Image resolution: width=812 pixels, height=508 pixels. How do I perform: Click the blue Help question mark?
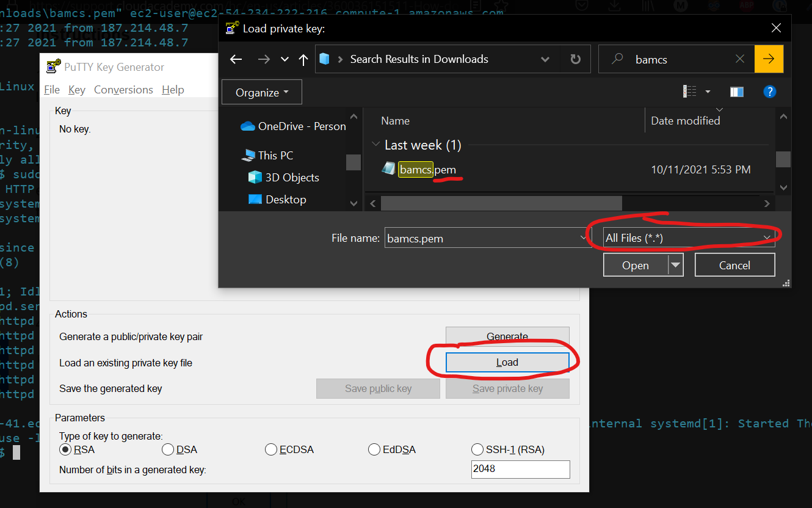[x=770, y=91]
